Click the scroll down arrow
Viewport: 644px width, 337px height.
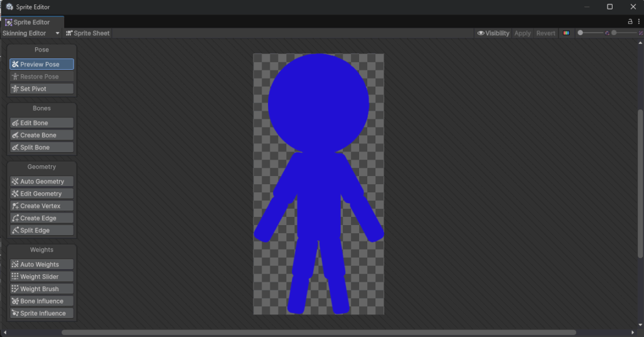click(640, 325)
